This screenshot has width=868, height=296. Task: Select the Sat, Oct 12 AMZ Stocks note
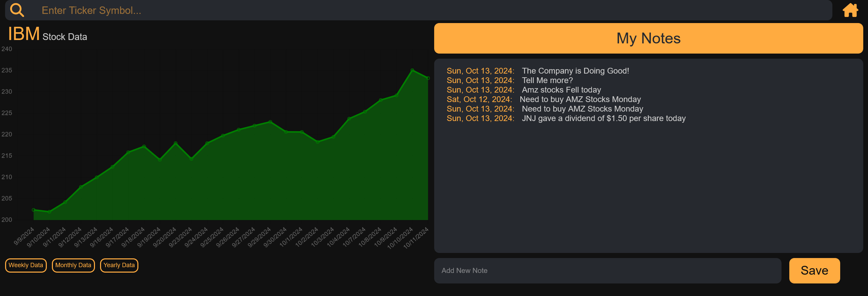[x=580, y=99]
